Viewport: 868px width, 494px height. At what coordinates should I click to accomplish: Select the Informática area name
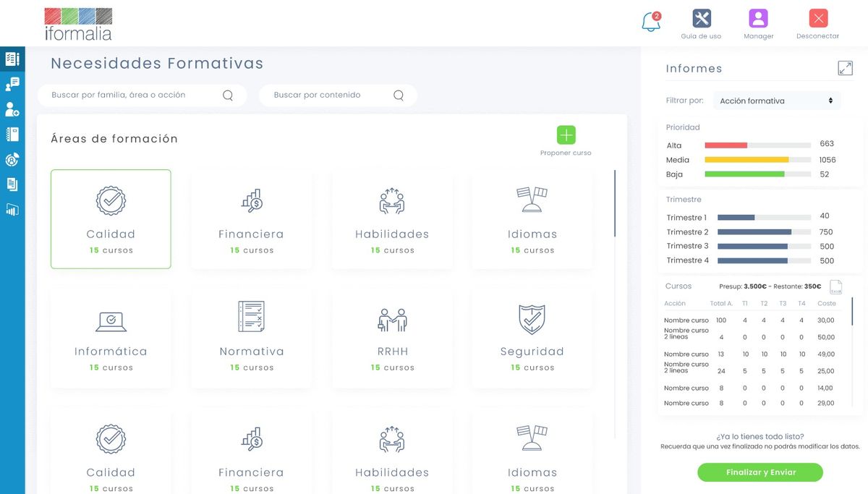pos(111,352)
